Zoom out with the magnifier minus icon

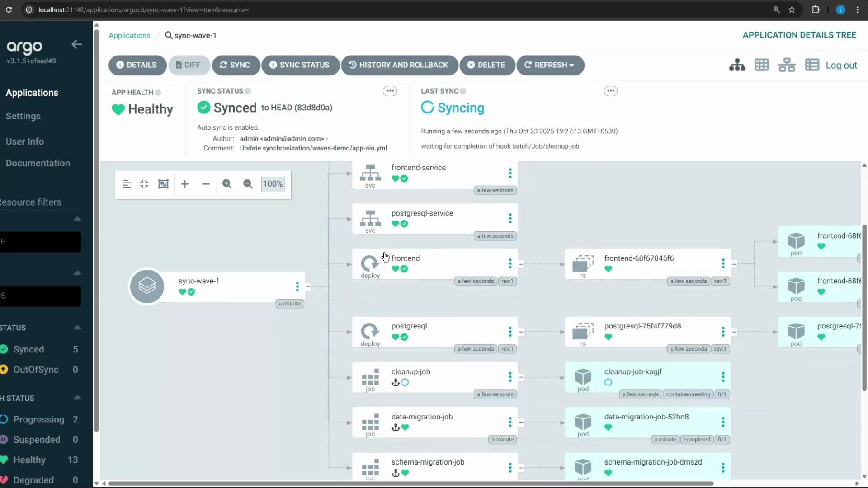click(248, 184)
